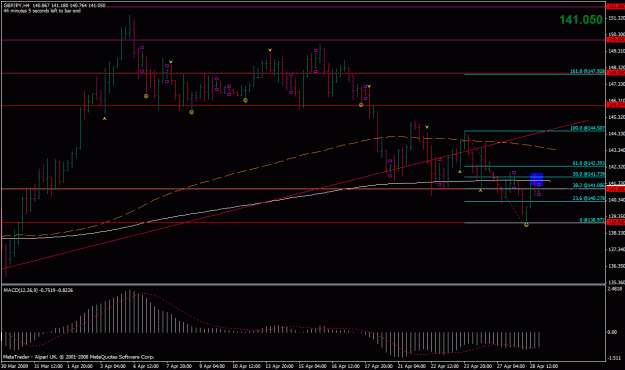Select the 50.0 @141.739 Fibonacci label

(589, 174)
